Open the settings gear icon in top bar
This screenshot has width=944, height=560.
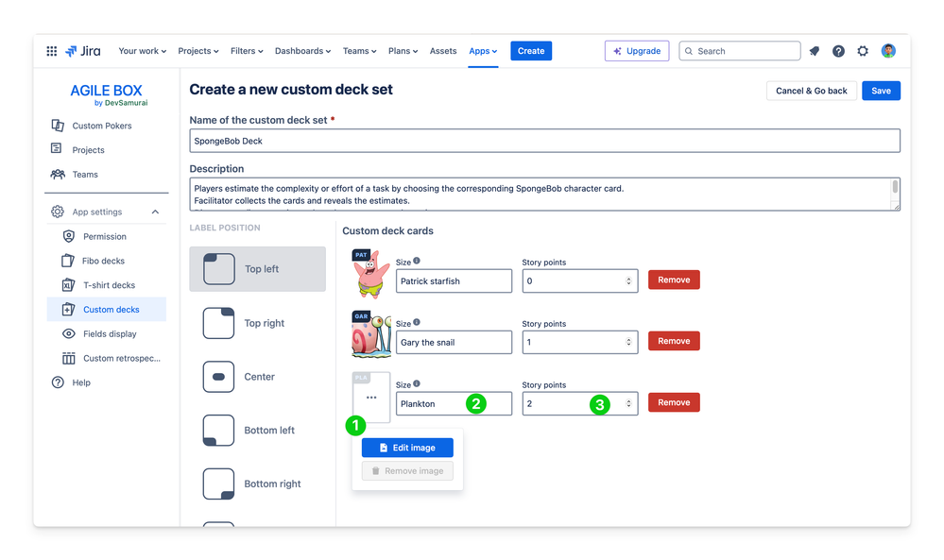(x=863, y=51)
